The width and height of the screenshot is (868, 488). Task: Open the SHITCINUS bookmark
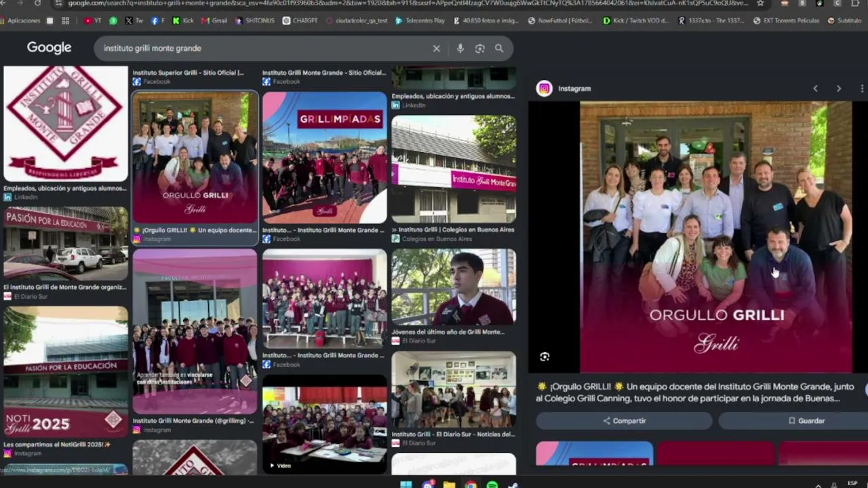tap(254, 20)
